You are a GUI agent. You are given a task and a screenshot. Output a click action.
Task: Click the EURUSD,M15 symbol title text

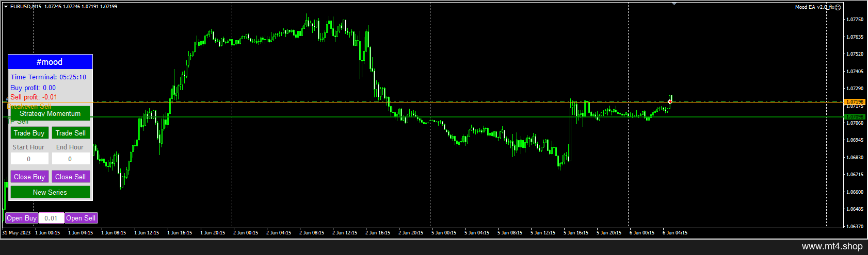(26, 7)
